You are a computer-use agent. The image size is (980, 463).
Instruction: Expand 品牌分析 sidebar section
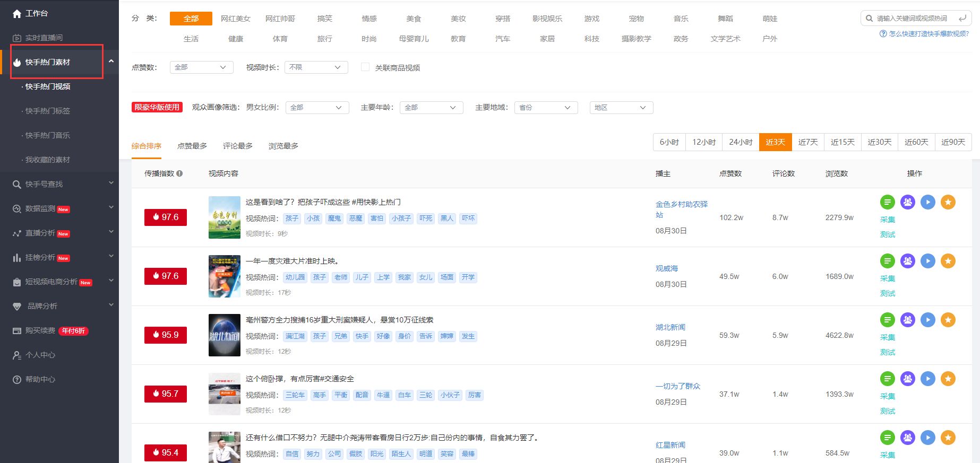[111, 305]
